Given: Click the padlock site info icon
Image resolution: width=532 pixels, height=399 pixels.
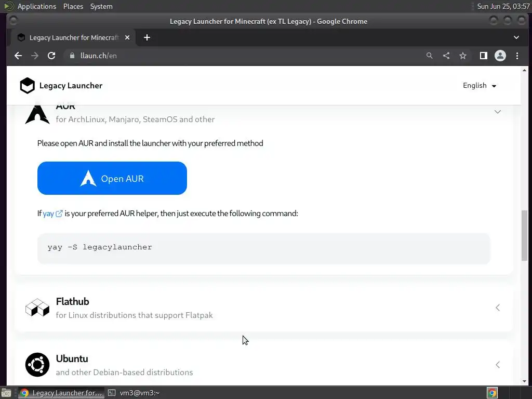Looking at the screenshot, I should [72, 56].
